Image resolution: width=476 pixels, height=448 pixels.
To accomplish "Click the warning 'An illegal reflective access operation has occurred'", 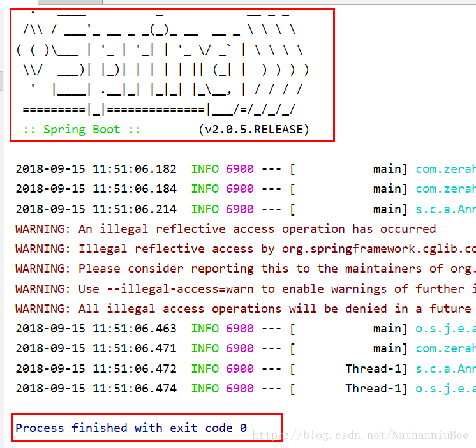I will point(226,229).
